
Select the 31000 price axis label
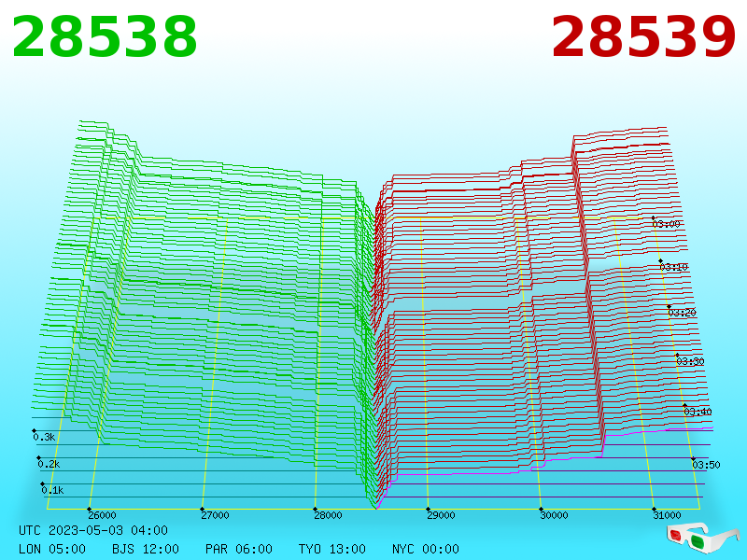pos(667,515)
